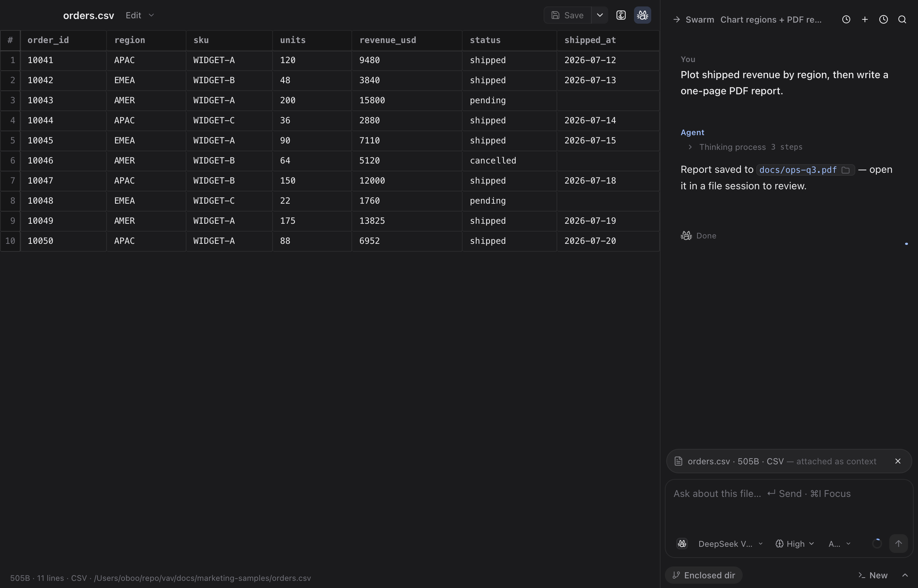Viewport: 918px width, 588px height.
Task: Select the EMEA cell in row 8
Action: [146, 201]
